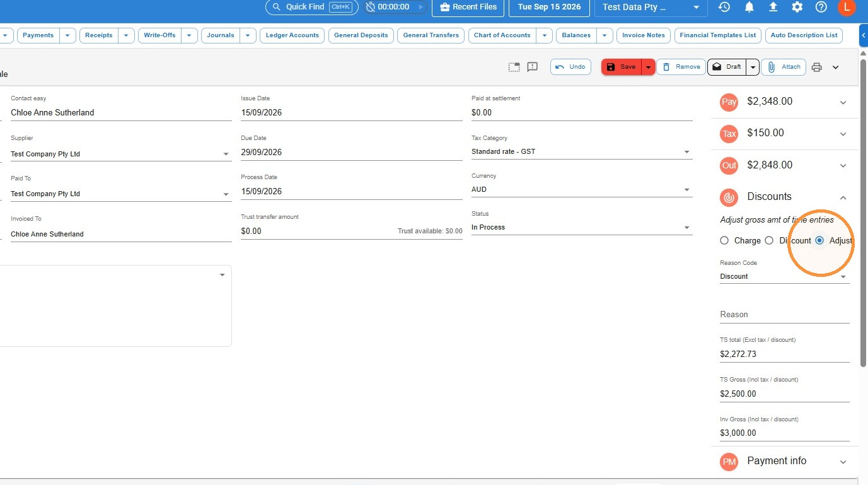
Task: Open Balances tab
Action: click(576, 35)
